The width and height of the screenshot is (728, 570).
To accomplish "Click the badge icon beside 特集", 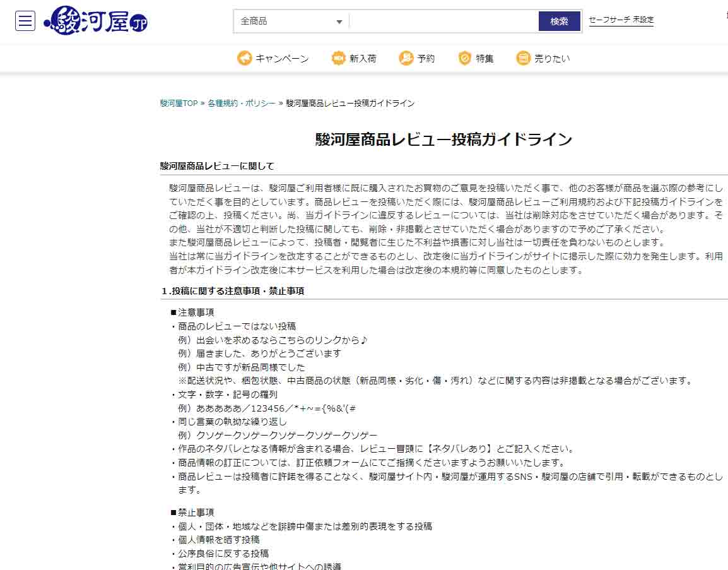I will point(465,58).
